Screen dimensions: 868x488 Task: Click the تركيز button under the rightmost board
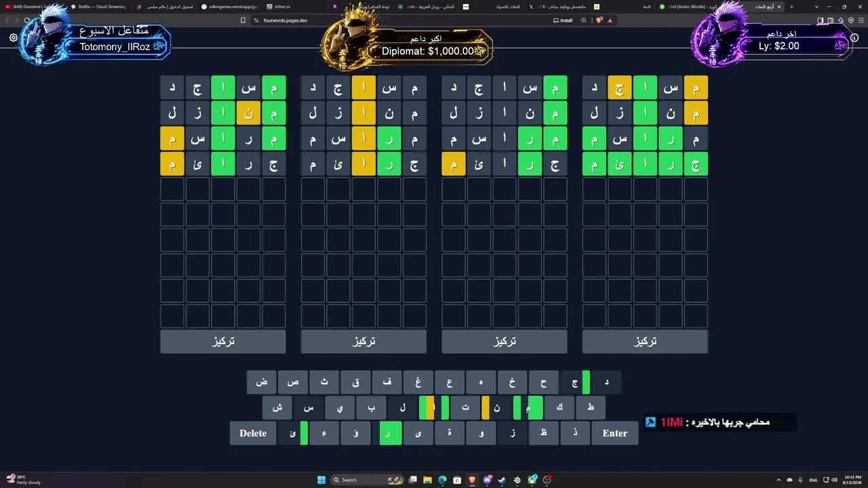point(645,342)
